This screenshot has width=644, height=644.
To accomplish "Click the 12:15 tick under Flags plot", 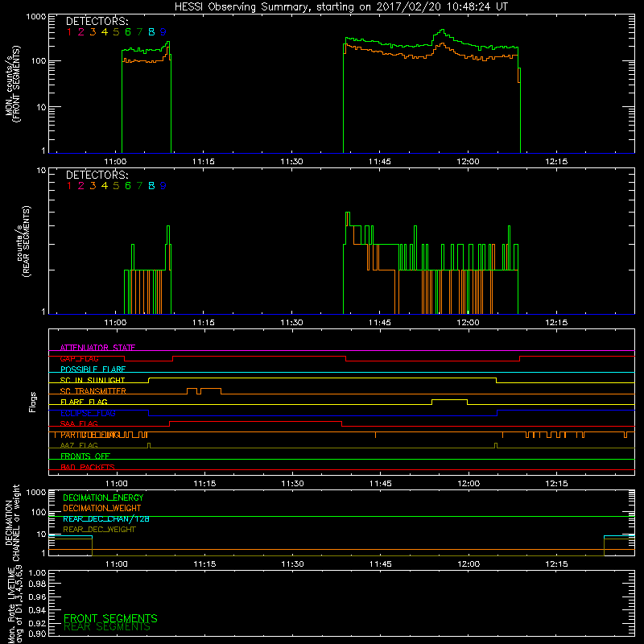I will [x=556, y=484].
